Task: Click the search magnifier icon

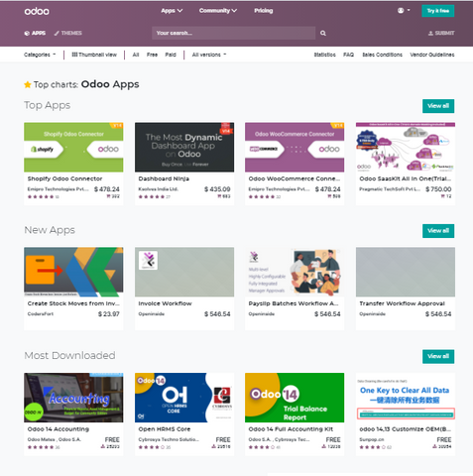Action: [x=323, y=33]
